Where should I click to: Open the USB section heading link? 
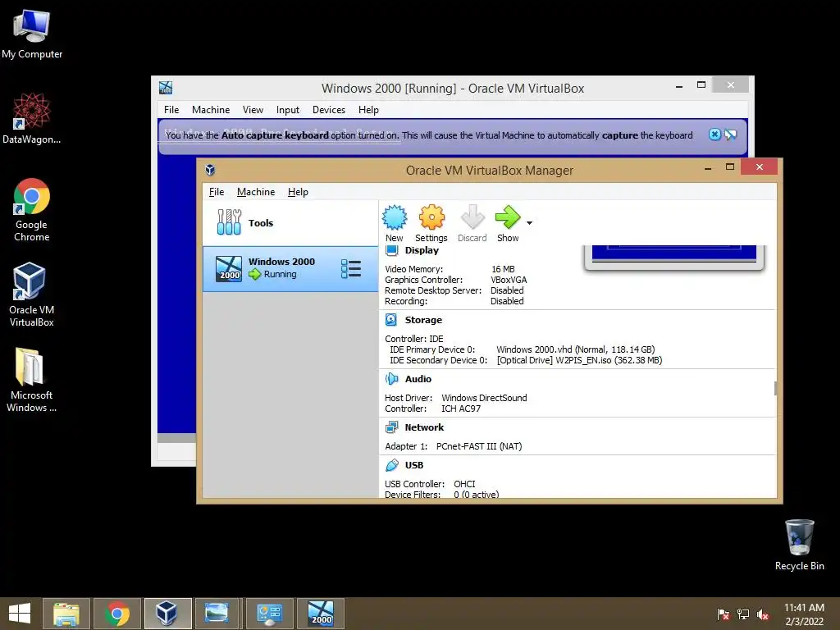413,465
